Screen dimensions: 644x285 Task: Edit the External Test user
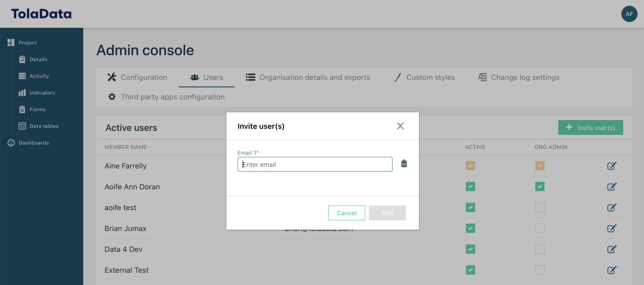coord(612,270)
